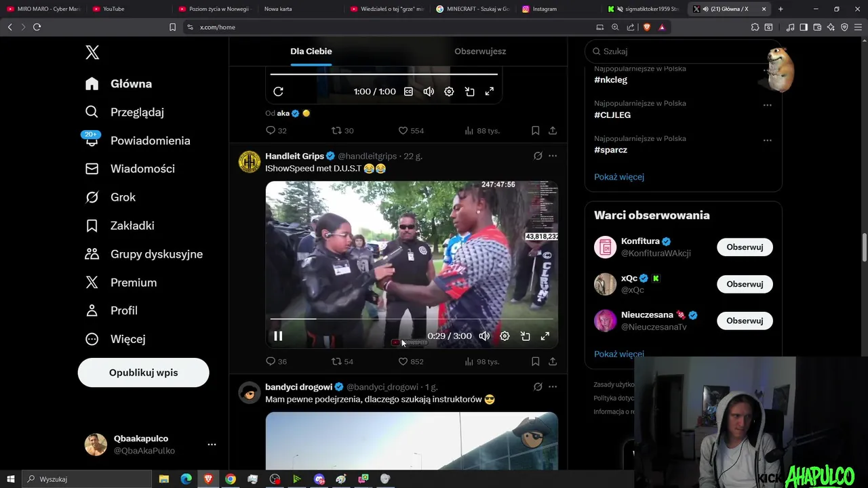Screen dimensions: 868x488
Task: Open Premium in the sidebar
Action: coord(121,283)
